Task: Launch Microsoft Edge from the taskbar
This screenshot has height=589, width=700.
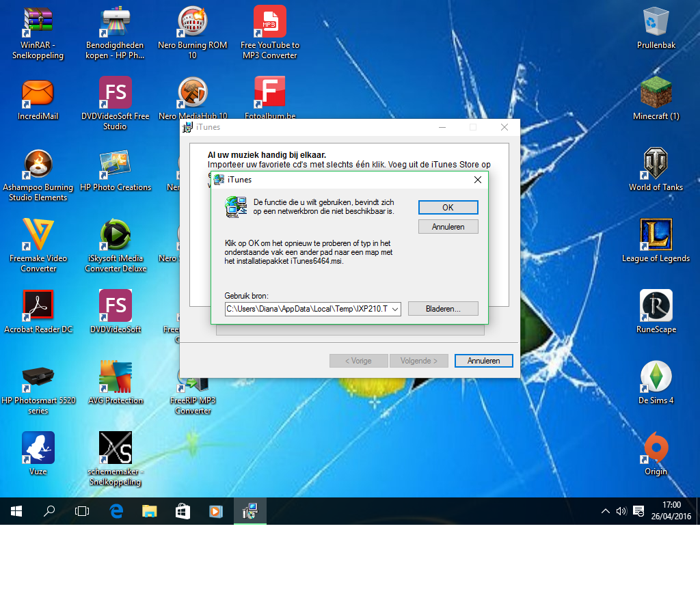Action: click(116, 511)
